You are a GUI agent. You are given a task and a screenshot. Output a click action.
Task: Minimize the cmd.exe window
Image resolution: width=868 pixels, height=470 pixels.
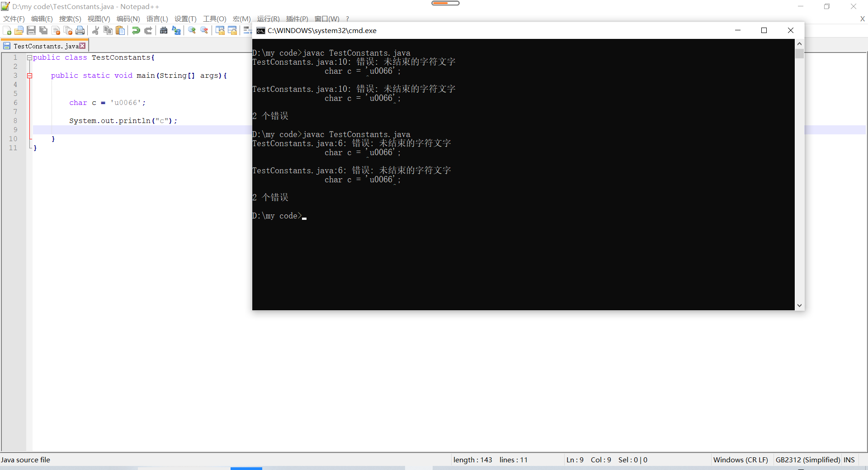pos(738,30)
